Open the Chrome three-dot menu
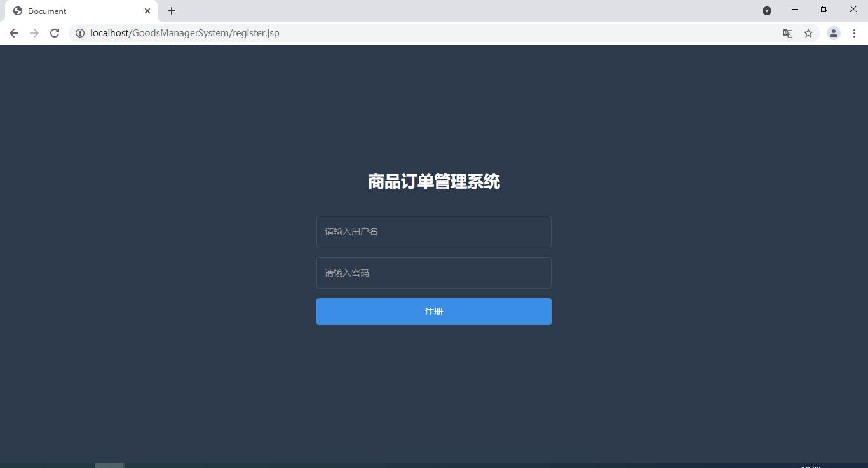The width and height of the screenshot is (868, 468). (x=855, y=33)
